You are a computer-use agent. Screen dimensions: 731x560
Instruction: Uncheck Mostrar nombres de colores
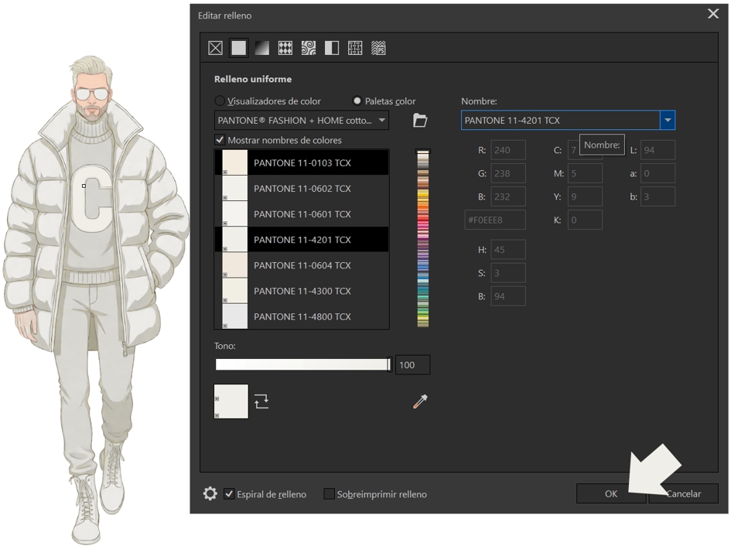(x=220, y=140)
